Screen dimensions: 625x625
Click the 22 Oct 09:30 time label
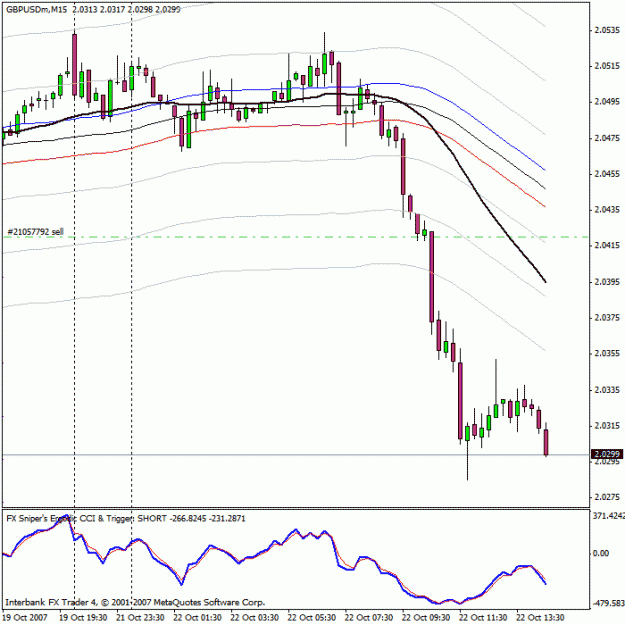(x=426, y=617)
